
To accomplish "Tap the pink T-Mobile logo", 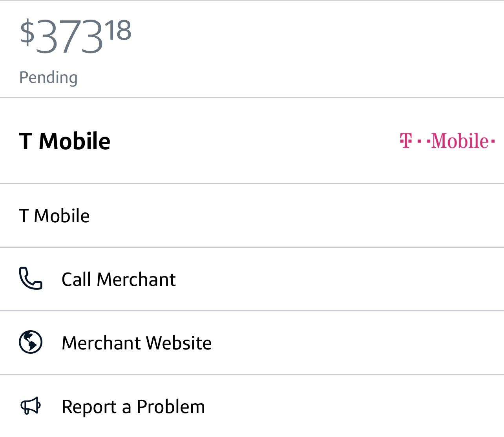I will pos(447,141).
